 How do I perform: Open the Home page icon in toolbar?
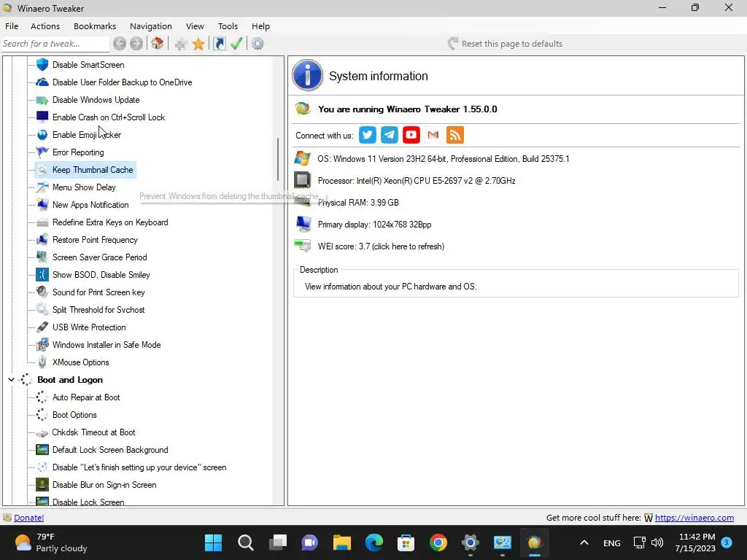coord(158,44)
